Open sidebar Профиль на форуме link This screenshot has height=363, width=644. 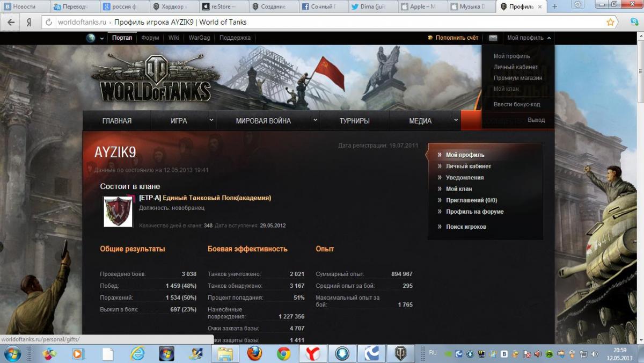pyautogui.click(x=475, y=212)
